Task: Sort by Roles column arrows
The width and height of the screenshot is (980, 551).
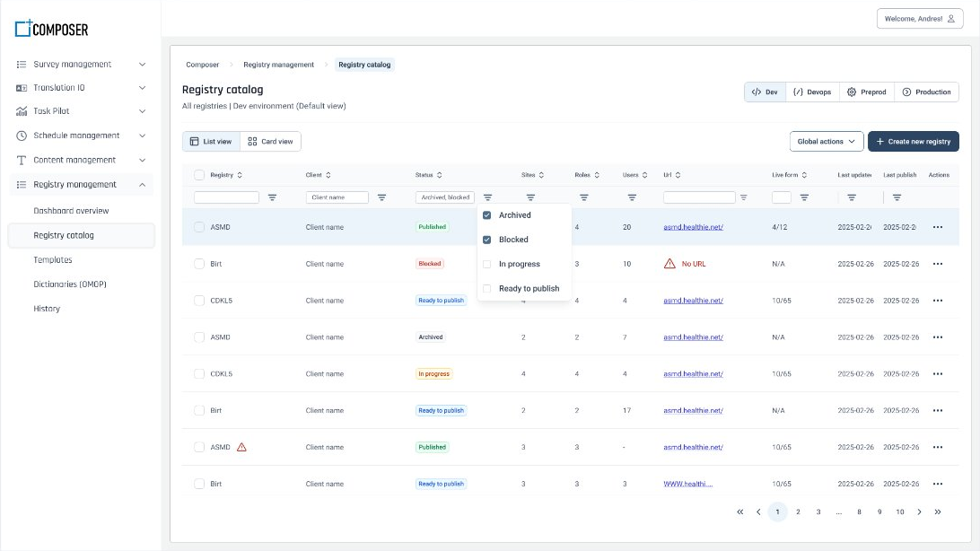Action: tap(597, 175)
